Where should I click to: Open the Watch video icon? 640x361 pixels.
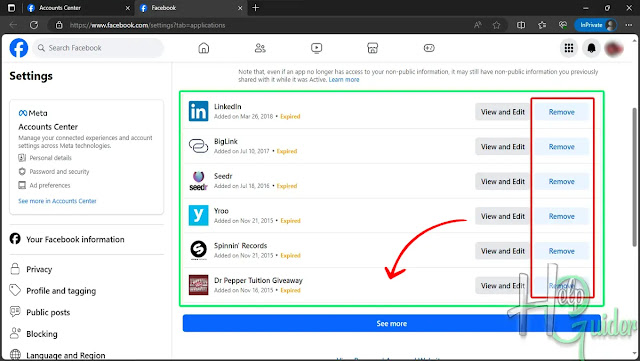tap(316, 48)
